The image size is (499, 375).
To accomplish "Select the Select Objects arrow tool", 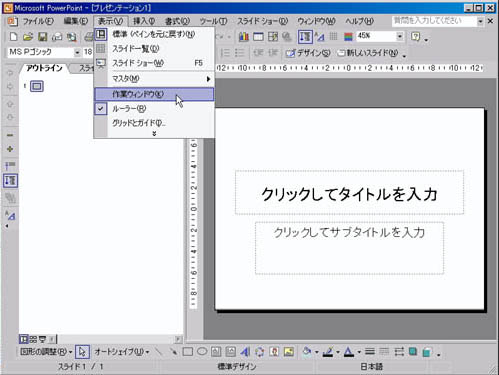I will [82, 352].
